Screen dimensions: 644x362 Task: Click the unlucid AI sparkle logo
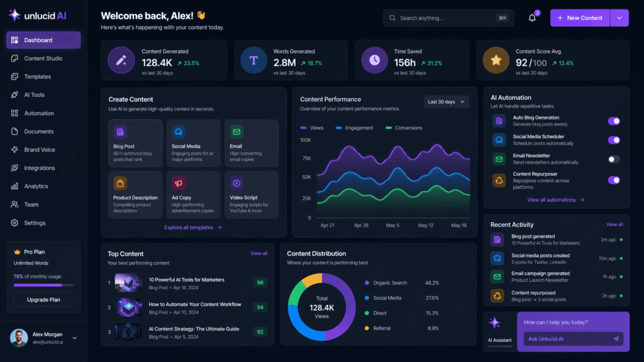(14, 15)
